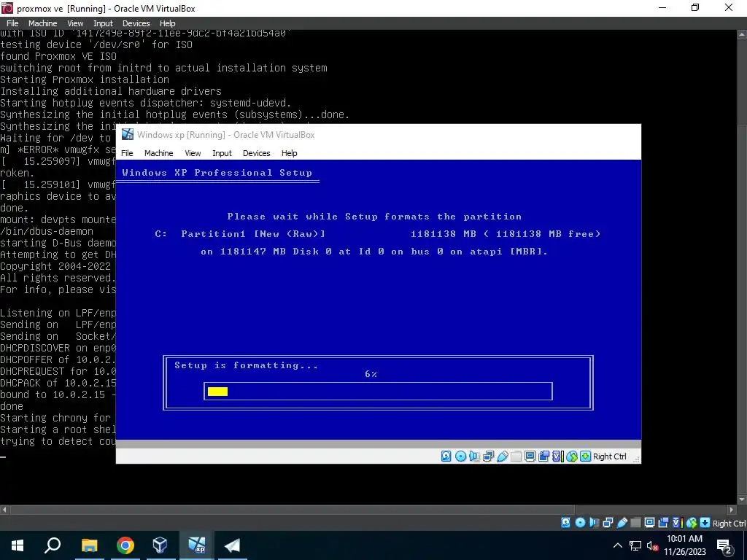Click audio indicator in proxmox ve status bar
747x560 pixels.
pos(594,523)
